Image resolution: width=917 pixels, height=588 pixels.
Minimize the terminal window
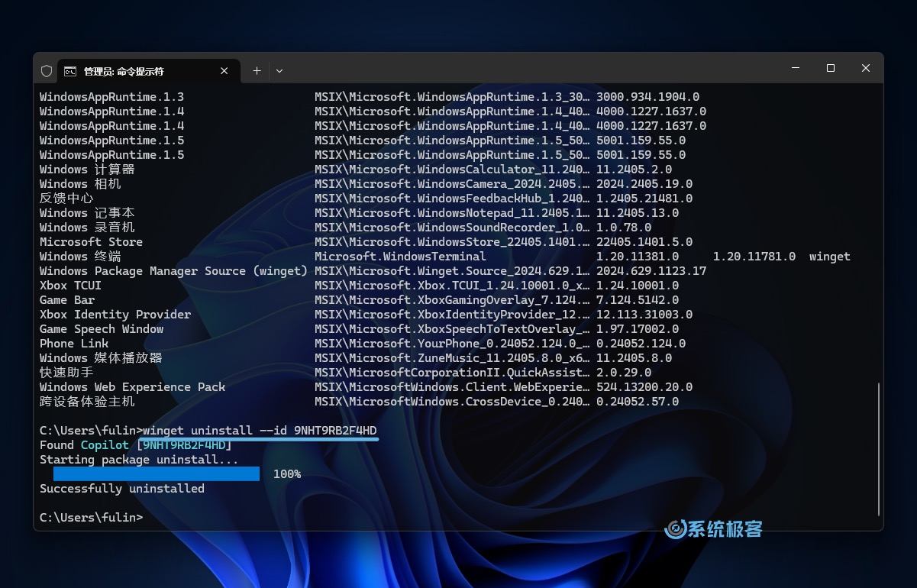[x=796, y=68]
